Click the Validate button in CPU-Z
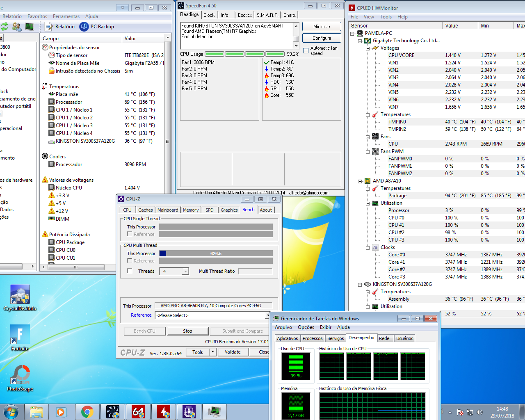This screenshot has width=525, height=420. coord(233,352)
